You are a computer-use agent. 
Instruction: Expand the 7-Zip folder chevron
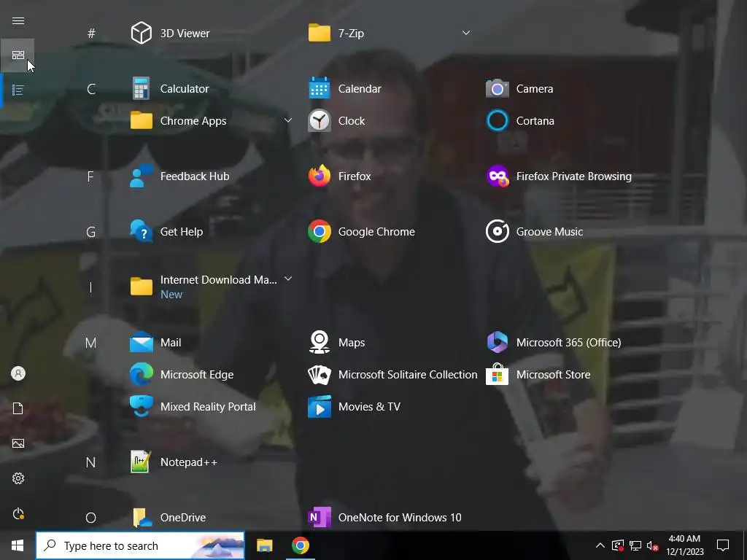click(x=466, y=33)
